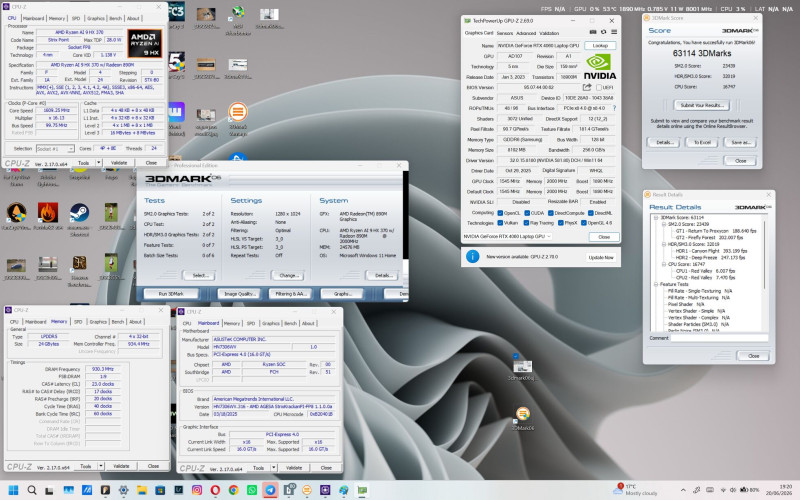Click the 3DMark taskbar icon
Image resolution: width=800 pixels, height=500 pixels.
point(307,490)
